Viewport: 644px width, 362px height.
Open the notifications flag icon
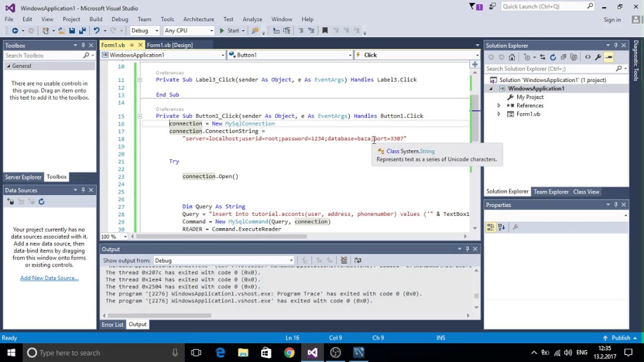click(475, 7)
